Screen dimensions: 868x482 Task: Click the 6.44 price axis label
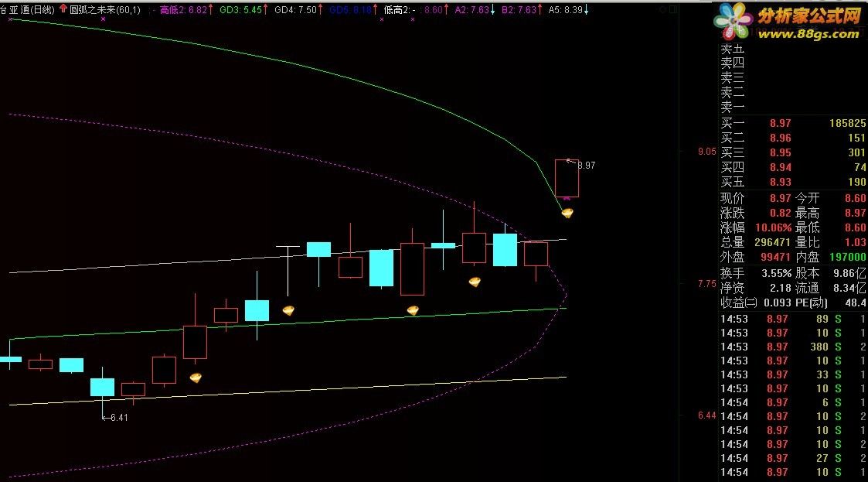coord(707,415)
